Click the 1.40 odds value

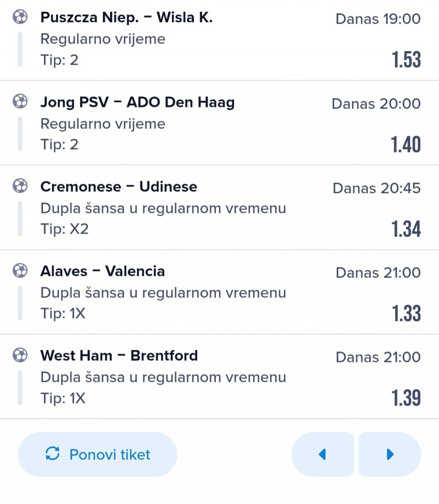pyautogui.click(x=406, y=144)
